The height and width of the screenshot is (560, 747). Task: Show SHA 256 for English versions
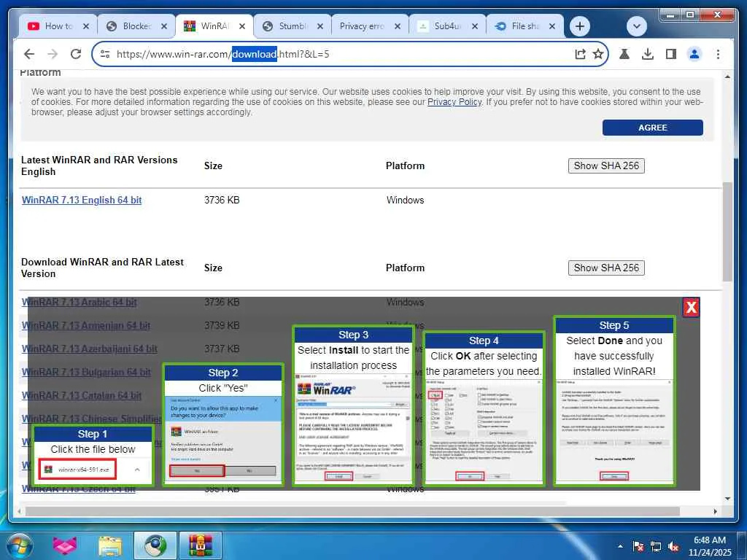[x=606, y=166]
